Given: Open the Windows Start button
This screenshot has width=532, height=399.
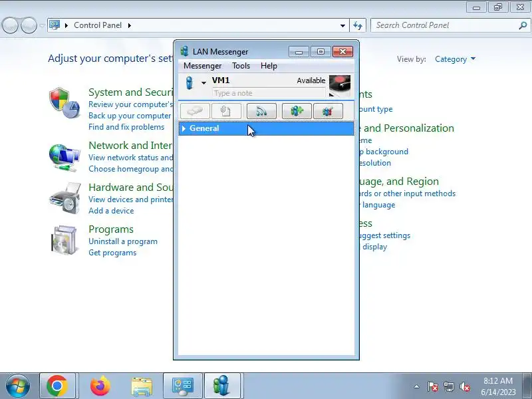Looking at the screenshot, I should pyautogui.click(x=18, y=386).
